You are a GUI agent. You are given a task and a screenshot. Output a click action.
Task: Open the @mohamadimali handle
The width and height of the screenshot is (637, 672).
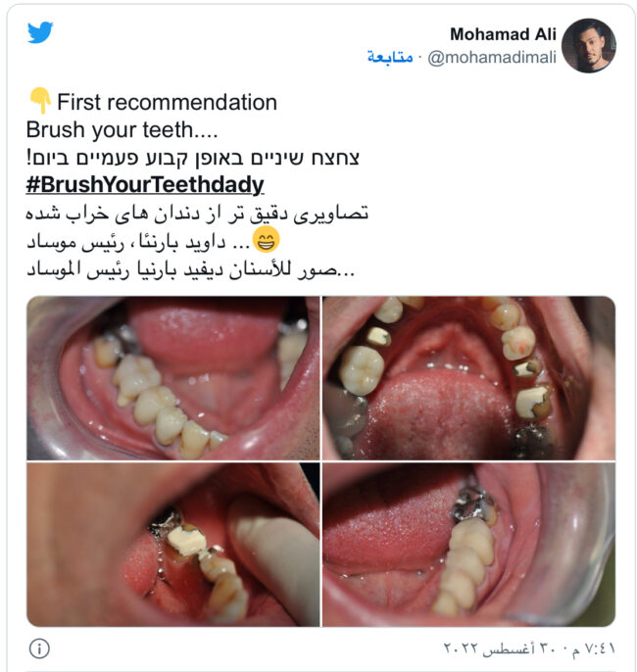[492, 58]
